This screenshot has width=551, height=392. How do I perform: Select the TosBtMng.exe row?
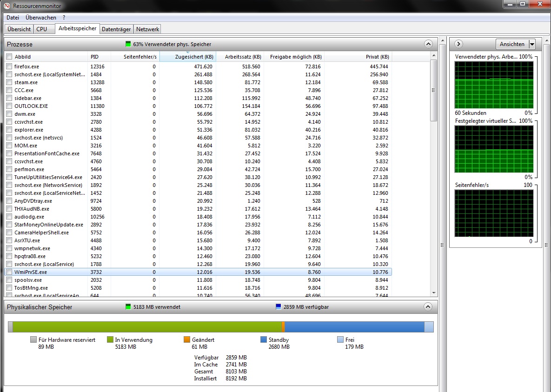click(199, 288)
